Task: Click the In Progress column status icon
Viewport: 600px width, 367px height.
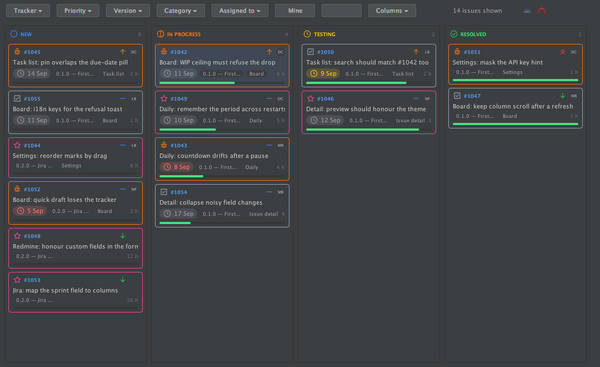Action: [x=160, y=34]
